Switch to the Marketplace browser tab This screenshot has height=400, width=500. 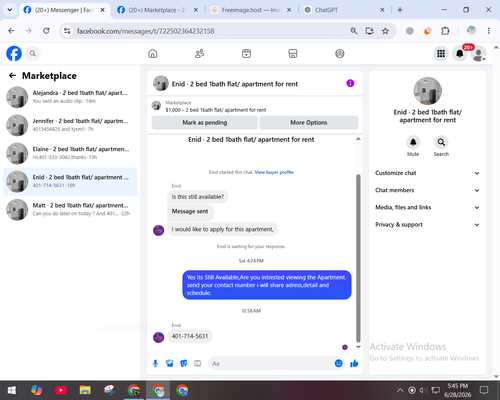(157, 10)
